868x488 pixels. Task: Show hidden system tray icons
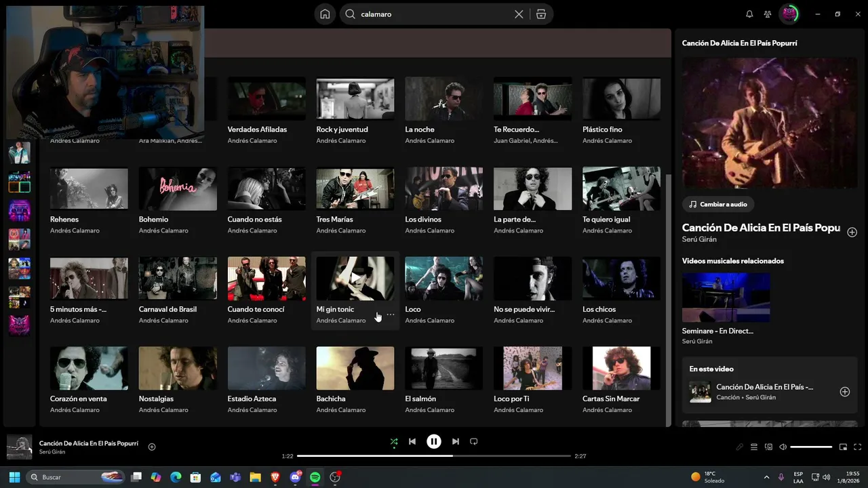(x=766, y=477)
